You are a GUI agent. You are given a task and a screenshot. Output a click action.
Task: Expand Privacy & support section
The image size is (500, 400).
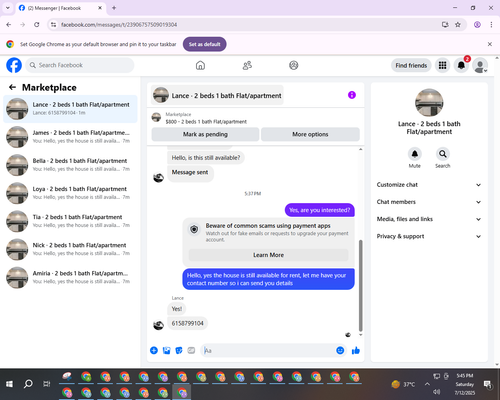(429, 236)
